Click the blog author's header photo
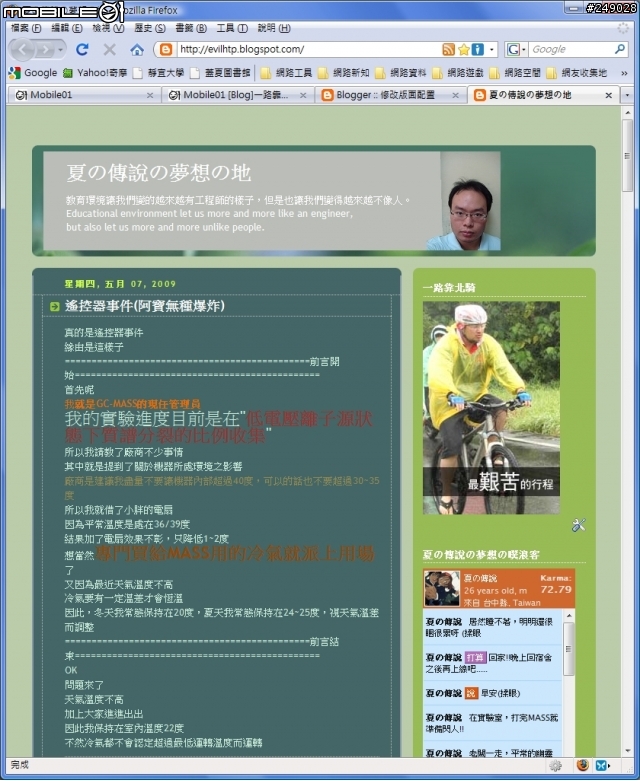This screenshot has width=640, height=781. tap(464, 201)
